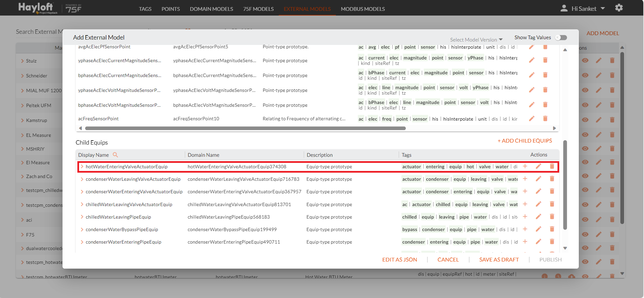Click the search icon beside Display Name
Screen dimensions: 644x298
116,155
